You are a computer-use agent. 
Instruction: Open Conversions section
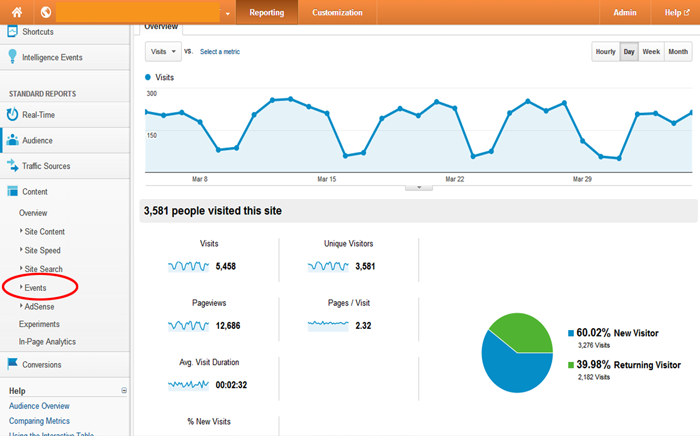[42, 365]
